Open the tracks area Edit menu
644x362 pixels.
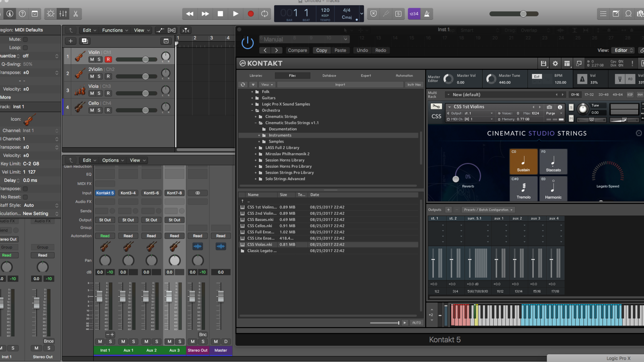[x=89, y=30]
